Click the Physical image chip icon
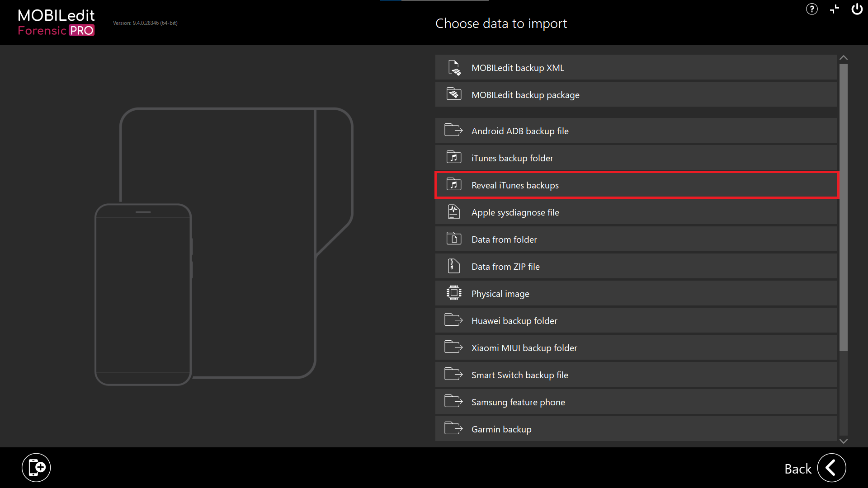 tap(454, 293)
